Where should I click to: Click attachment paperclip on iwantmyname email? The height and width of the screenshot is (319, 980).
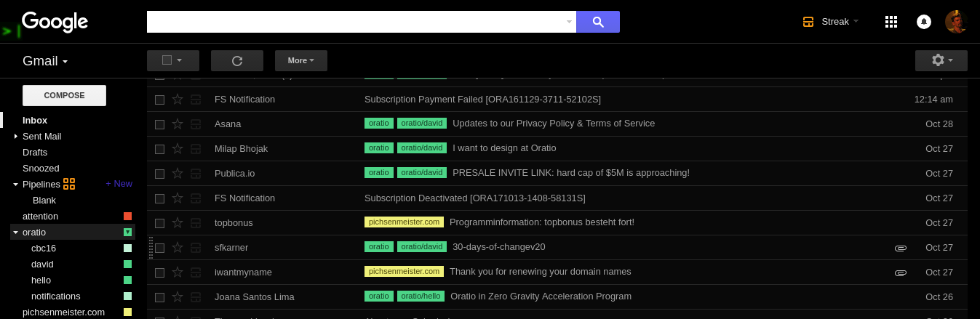(901, 272)
